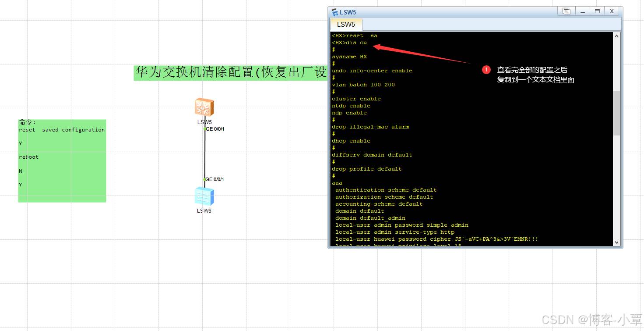Click the terminal vertical scrollbar thumb
This screenshot has height=331, width=644.
pos(616,113)
